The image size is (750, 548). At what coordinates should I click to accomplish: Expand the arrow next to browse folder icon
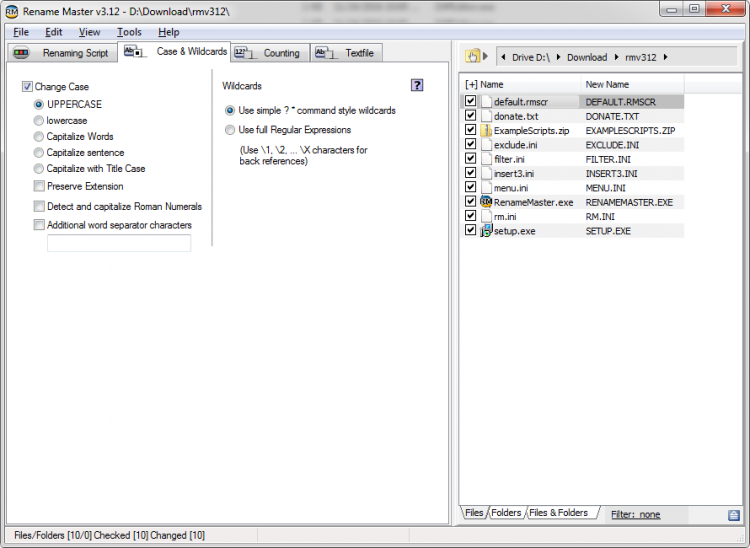[485, 56]
